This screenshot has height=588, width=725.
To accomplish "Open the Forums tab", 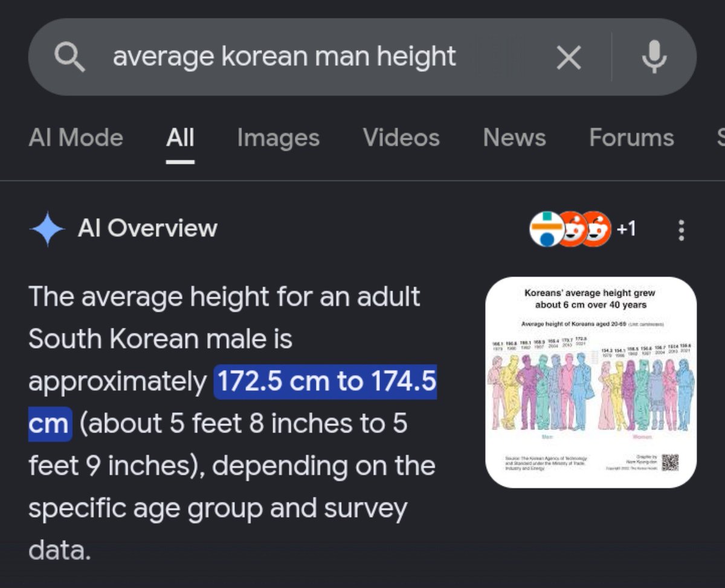I will (631, 138).
